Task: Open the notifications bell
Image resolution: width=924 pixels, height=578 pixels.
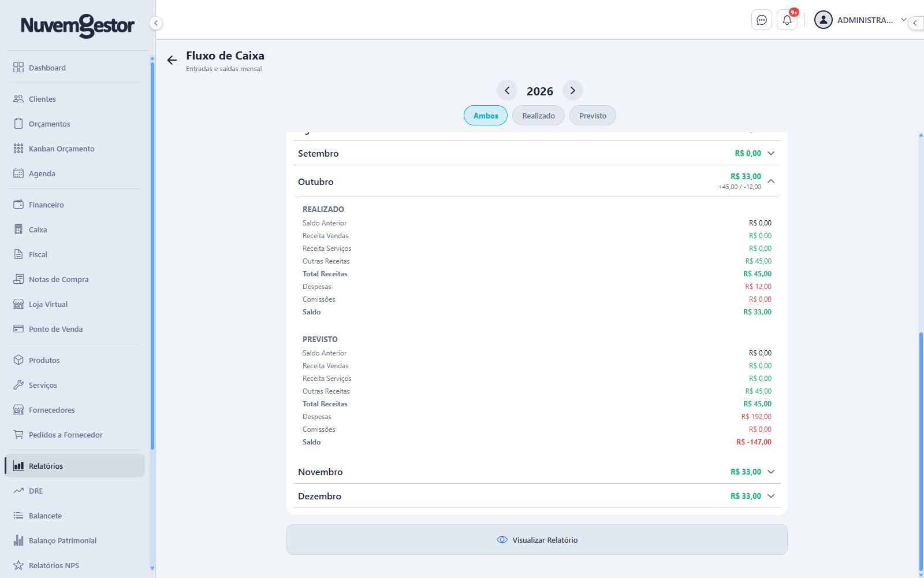Action: [x=787, y=20]
